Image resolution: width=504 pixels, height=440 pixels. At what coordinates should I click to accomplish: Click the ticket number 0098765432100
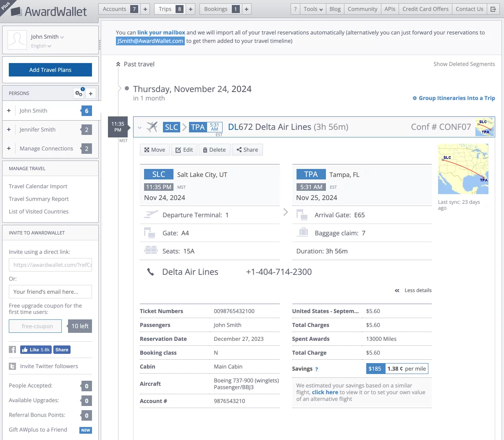coord(234,311)
